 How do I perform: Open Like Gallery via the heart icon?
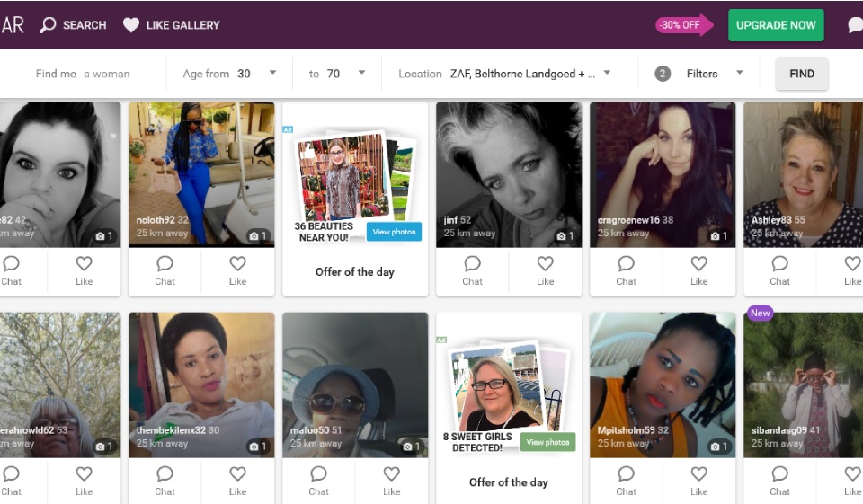(131, 25)
